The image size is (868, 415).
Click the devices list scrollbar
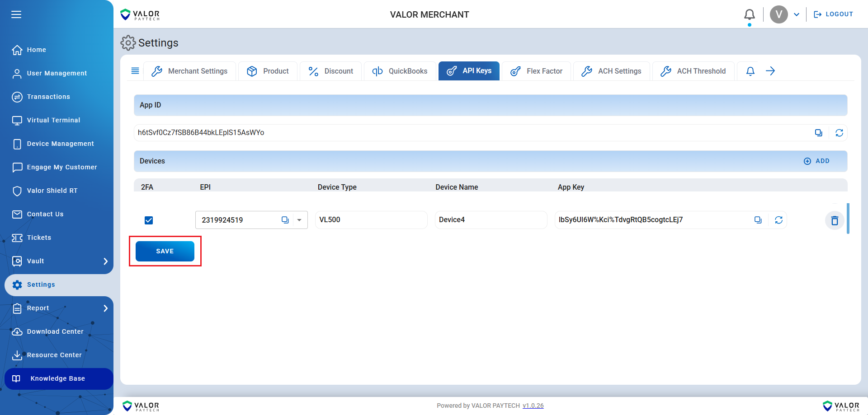click(x=848, y=219)
